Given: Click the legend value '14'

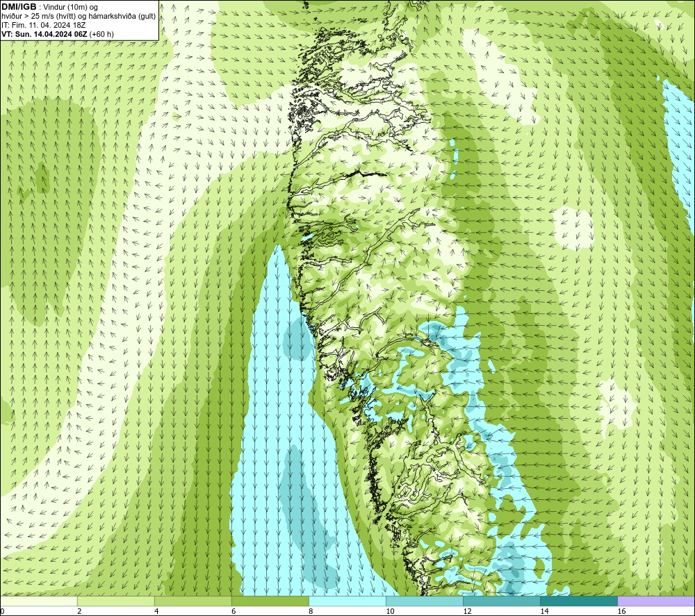Looking at the screenshot, I should point(544,612).
